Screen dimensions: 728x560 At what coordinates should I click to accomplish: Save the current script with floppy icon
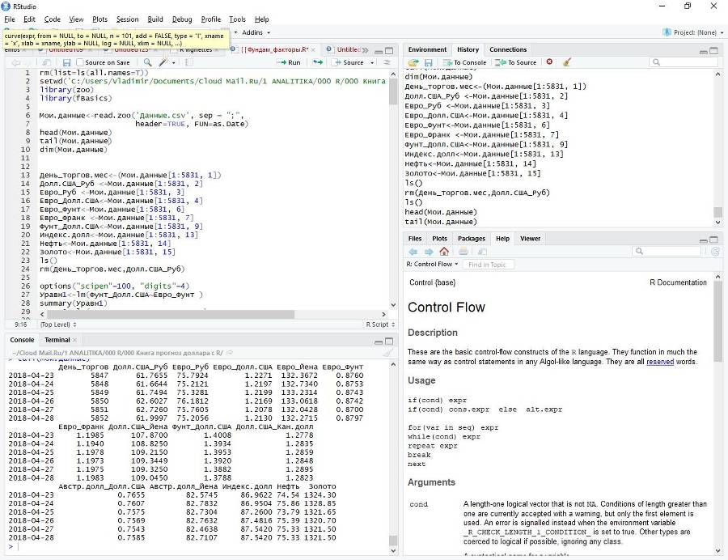tap(66, 62)
